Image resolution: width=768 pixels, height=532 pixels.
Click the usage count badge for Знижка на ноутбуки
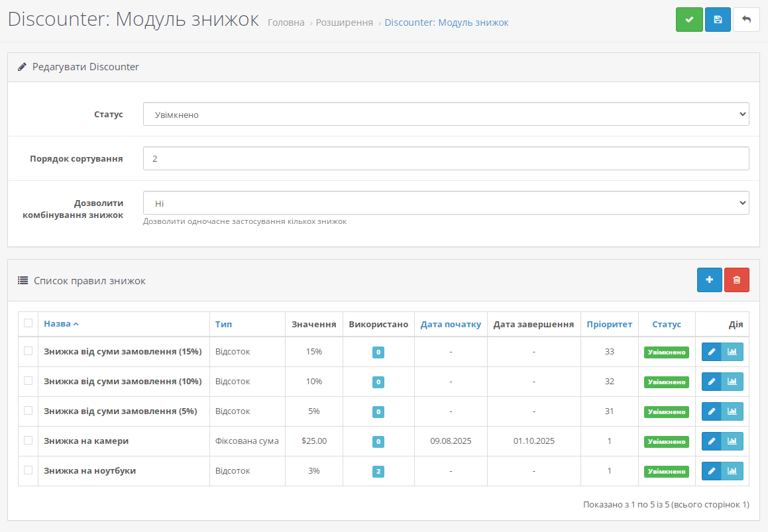click(378, 471)
